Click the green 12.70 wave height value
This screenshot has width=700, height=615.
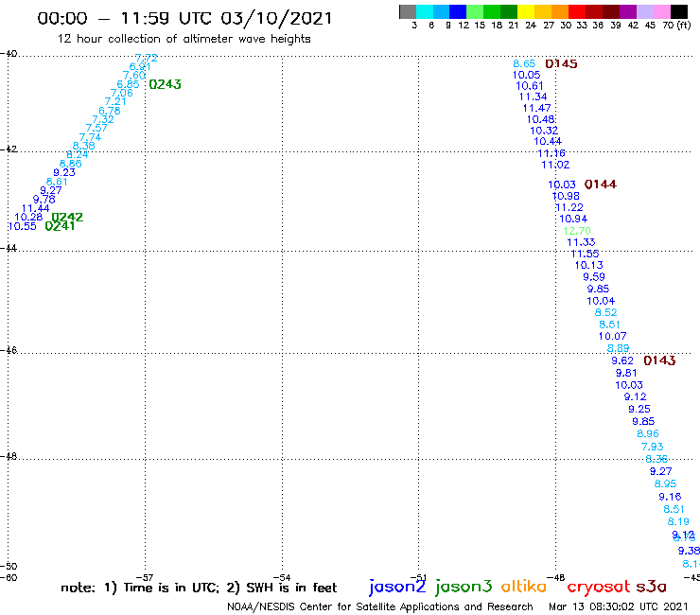577,231
